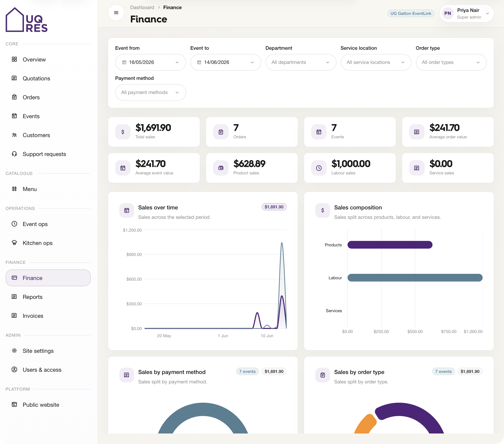Open Quotations from the sidebar
This screenshot has width=504, height=444.
[48, 78]
